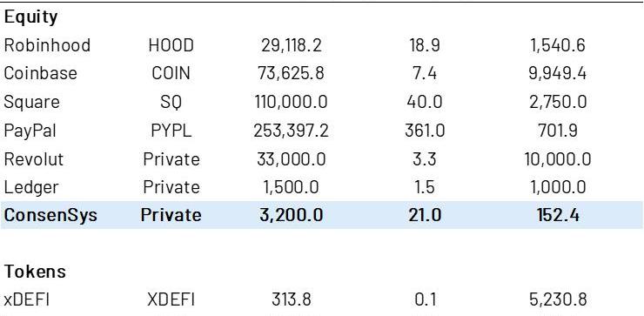Image resolution: width=644 pixels, height=316 pixels.
Task: Select the XDEFI ticker cell
Action: pyautogui.click(x=171, y=299)
